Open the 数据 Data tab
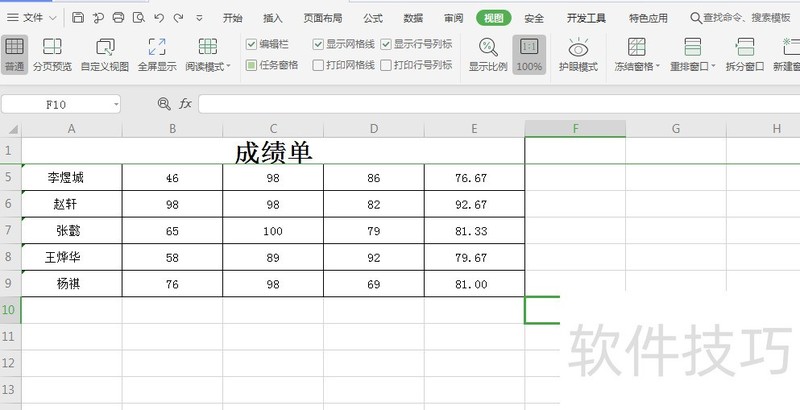Viewport: 800px width, 410px height. 413,18
